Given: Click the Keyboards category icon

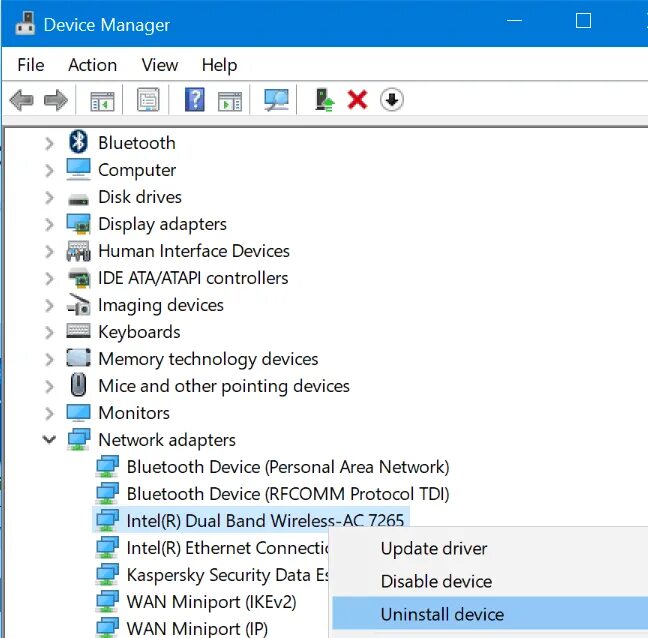Looking at the screenshot, I should (x=78, y=331).
